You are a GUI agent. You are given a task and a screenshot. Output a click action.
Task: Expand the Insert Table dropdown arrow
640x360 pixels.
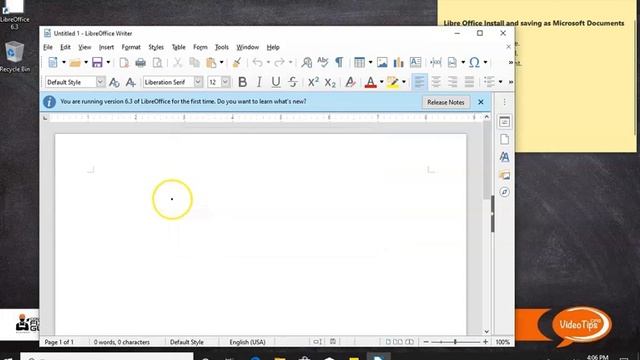click(x=370, y=62)
